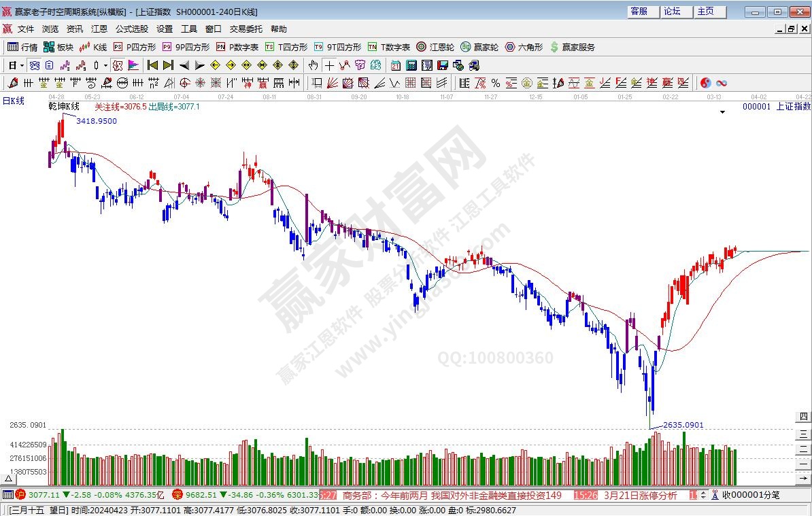Open the 3月21日涨停分析 news link

[x=639, y=495]
